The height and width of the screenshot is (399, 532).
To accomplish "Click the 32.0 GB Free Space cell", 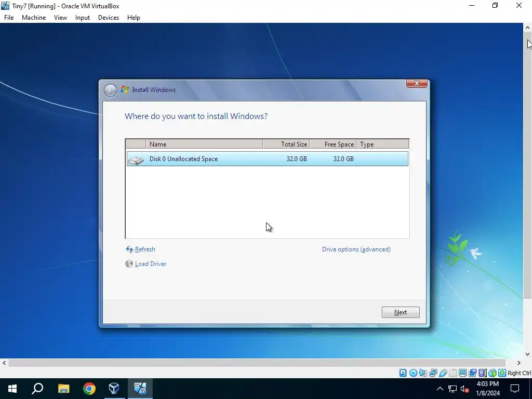I will [x=343, y=159].
